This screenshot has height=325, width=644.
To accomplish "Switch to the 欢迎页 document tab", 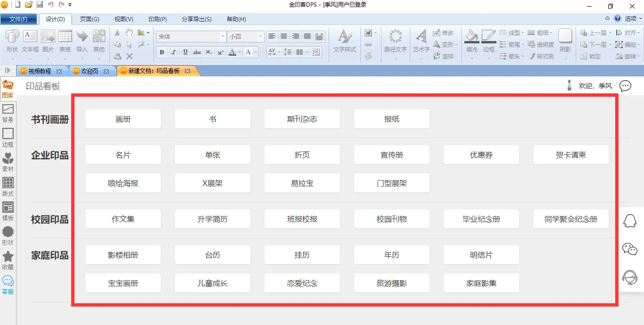I will (90, 71).
